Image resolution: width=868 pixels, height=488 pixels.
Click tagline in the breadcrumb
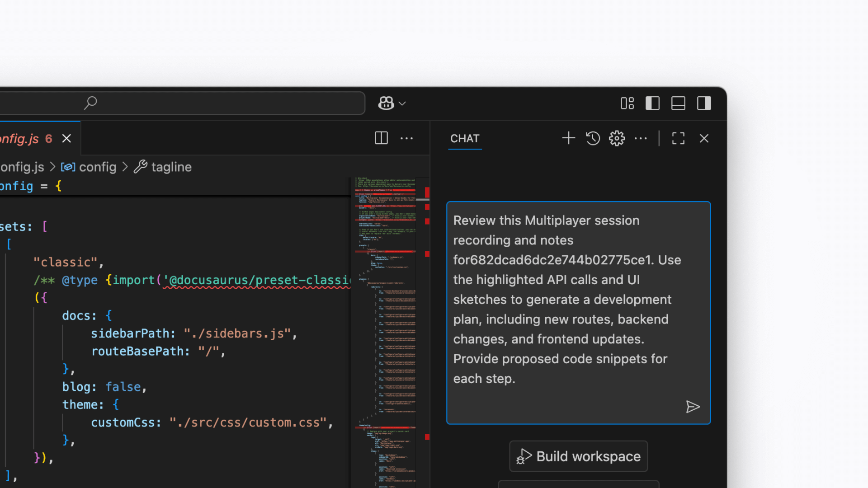pos(171,167)
